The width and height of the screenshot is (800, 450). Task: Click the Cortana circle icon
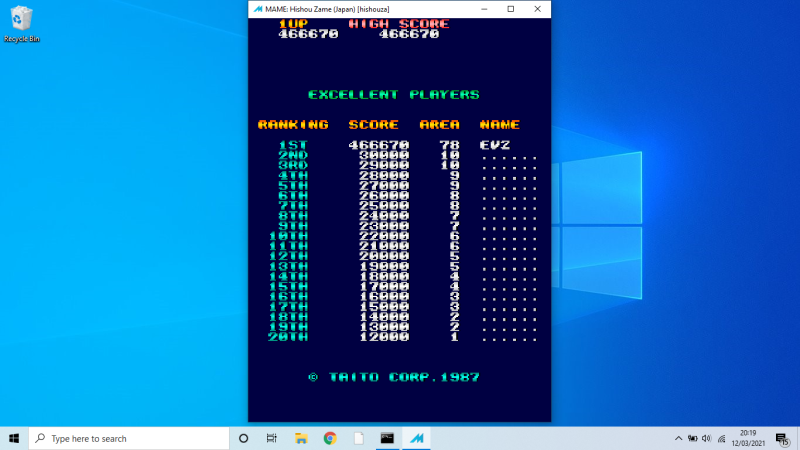point(243,438)
